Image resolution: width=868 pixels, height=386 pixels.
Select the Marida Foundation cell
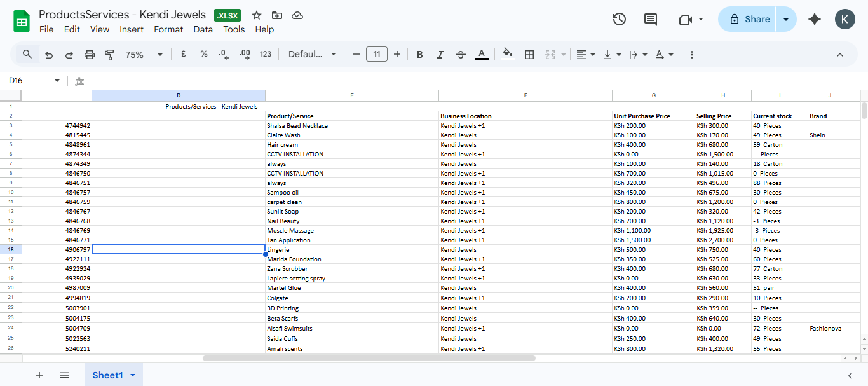pos(352,259)
